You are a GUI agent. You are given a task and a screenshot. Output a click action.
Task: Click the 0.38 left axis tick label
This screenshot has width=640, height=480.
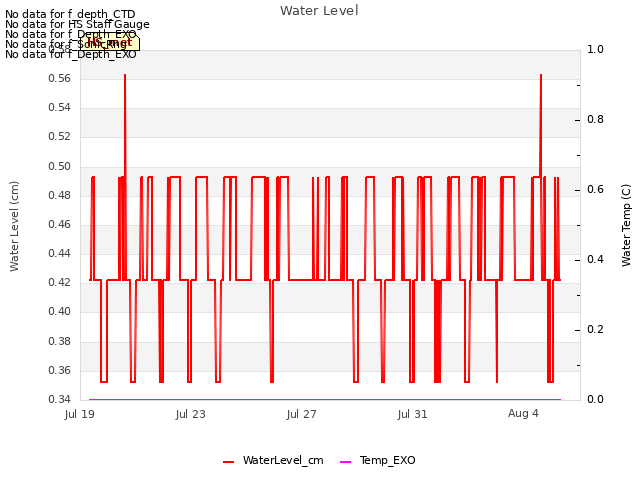point(60,341)
